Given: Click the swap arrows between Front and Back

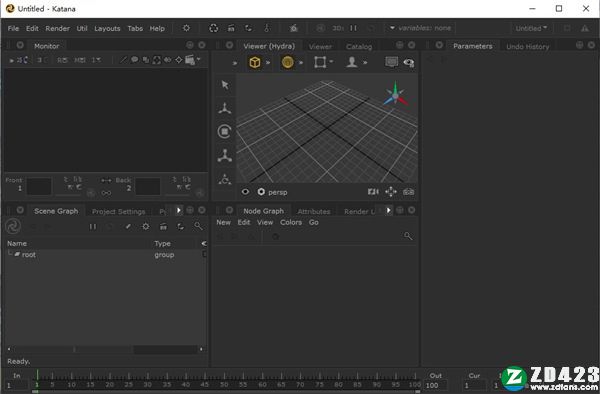Looking at the screenshot, I should click(106, 180).
